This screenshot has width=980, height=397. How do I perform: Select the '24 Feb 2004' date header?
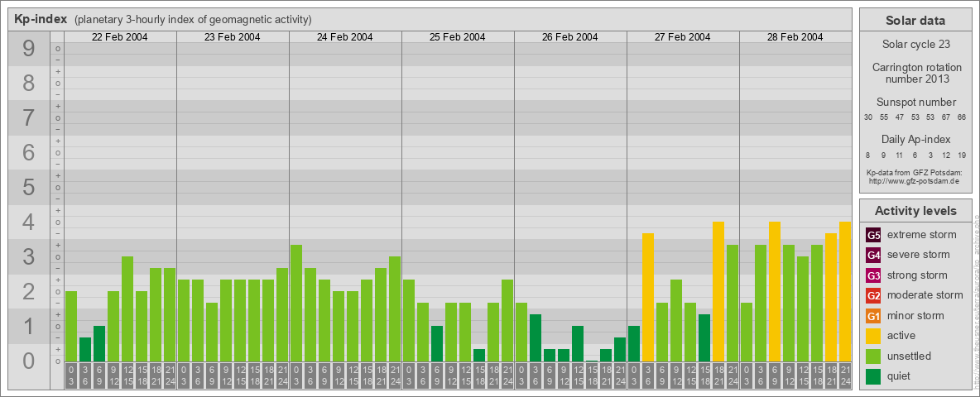345,37
